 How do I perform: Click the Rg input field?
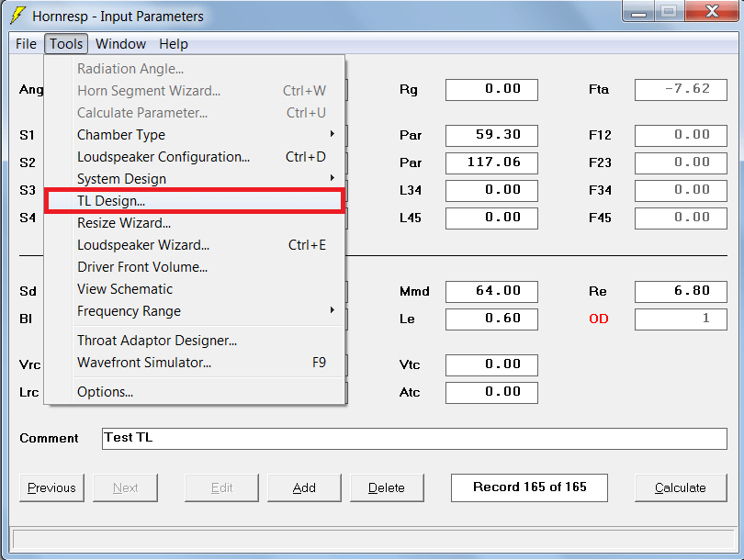click(x=491, y=90)
